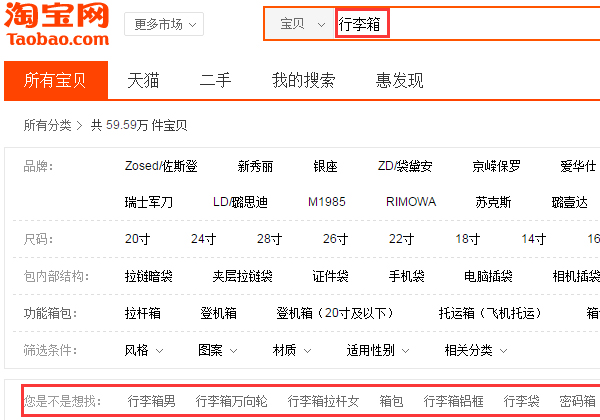The image size is (600, 420).
Task: Switch to the 二手 tab
Action: [215, 80]
